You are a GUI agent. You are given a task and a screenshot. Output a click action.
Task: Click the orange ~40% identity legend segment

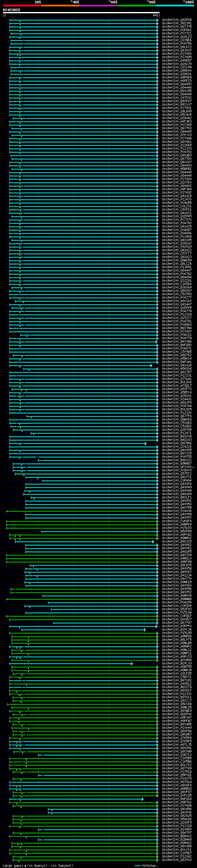click(x=60, y=6)
